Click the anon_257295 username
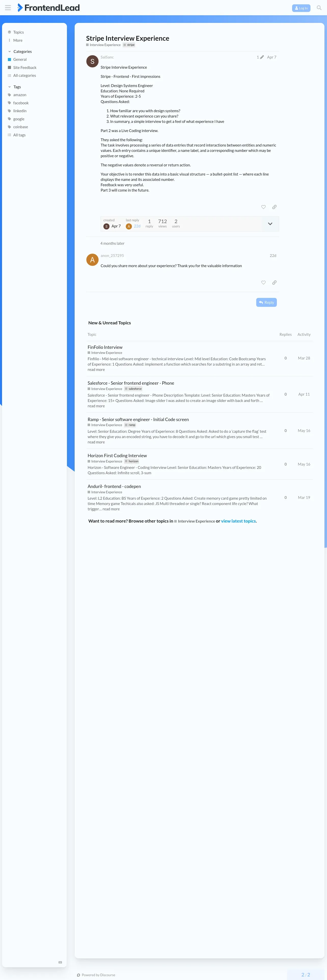Image resolution: width=327 pixels, height=980 pixels. (112, 256)
